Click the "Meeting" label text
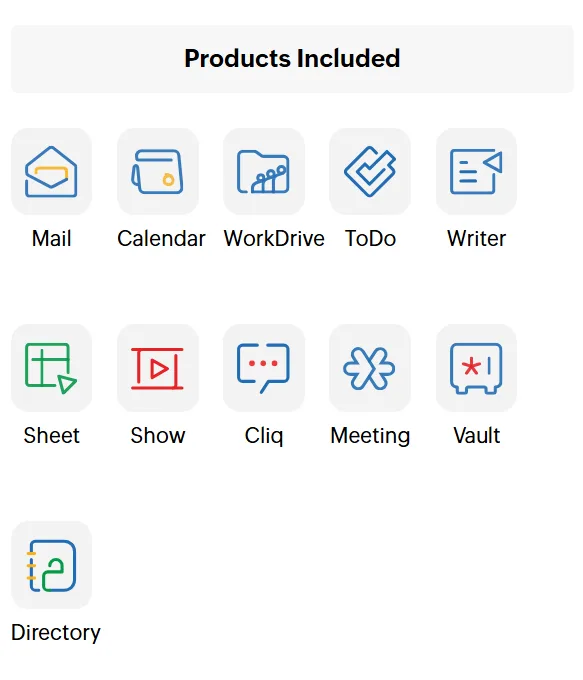The height and width of the screenshot is (680, 583). pyautogui.click(x=370, y=436)
